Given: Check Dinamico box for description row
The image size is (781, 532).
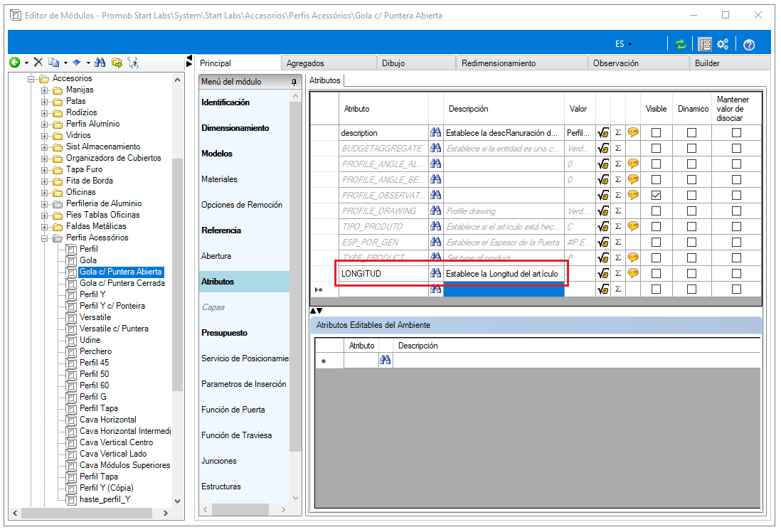Looking at the screenshot, I should tap(691, 133).
